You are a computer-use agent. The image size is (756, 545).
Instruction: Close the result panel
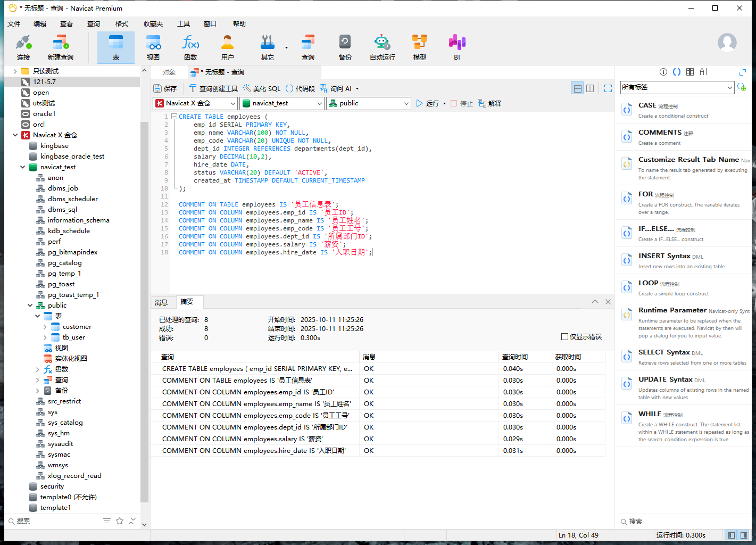click(608, 302)
